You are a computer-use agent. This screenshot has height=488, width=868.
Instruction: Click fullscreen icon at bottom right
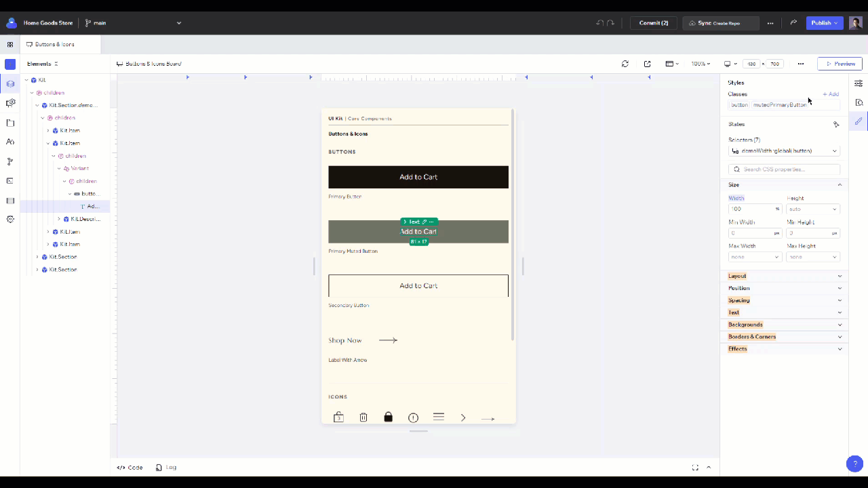click(x=695, y=468)
